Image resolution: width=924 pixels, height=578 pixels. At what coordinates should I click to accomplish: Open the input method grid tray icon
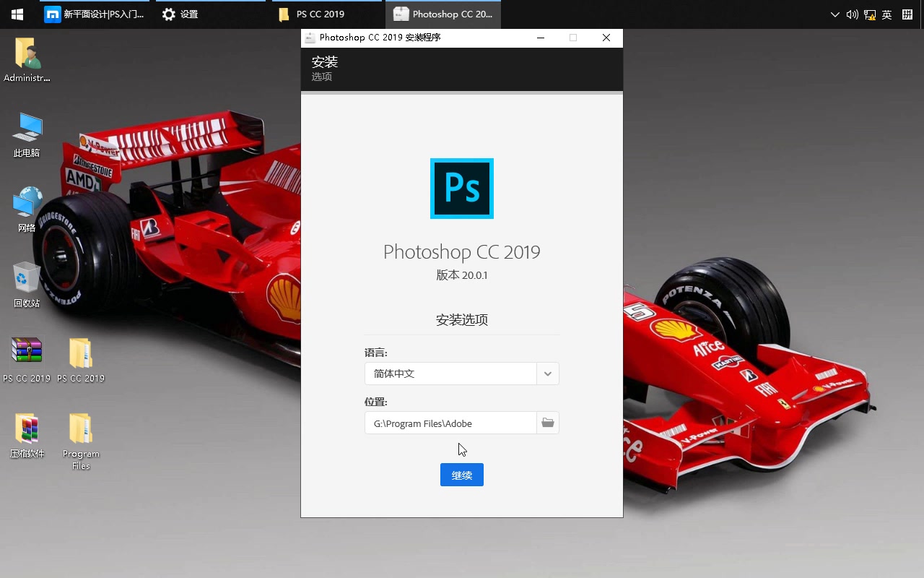coord(908,14)
